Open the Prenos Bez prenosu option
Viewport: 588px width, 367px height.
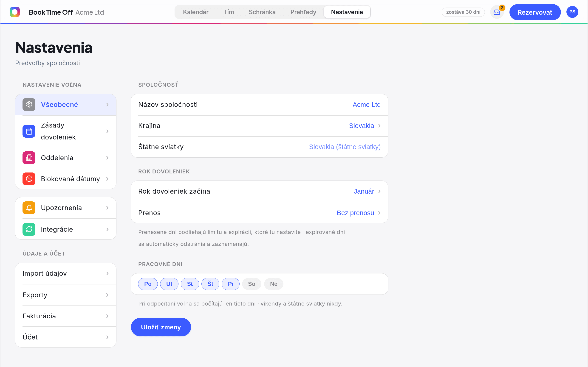click(x=260, y=213)
